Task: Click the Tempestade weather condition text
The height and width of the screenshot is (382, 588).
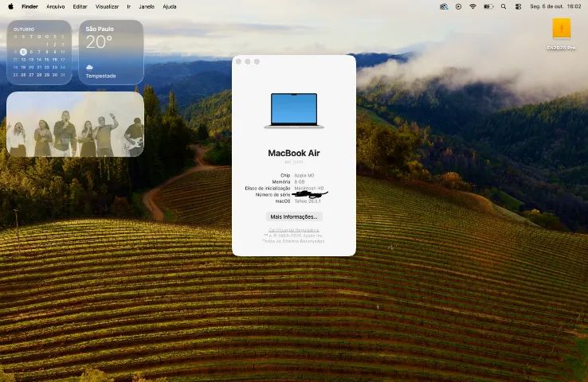Action: coord(100,76)
